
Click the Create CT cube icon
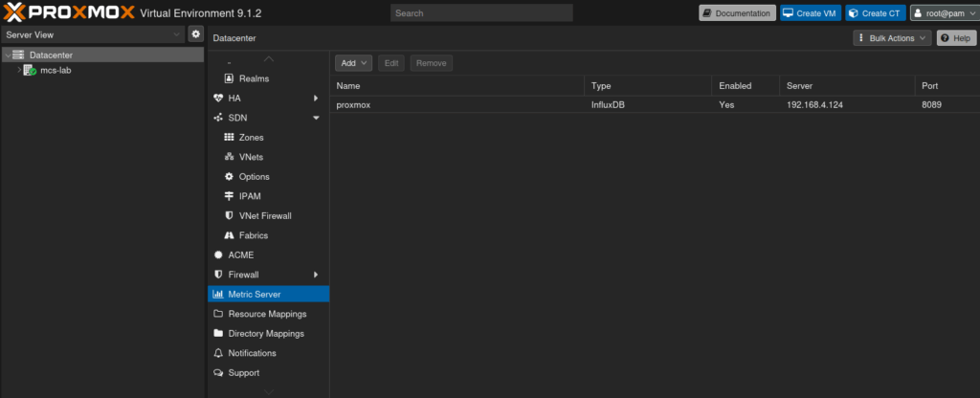point(854,13)
